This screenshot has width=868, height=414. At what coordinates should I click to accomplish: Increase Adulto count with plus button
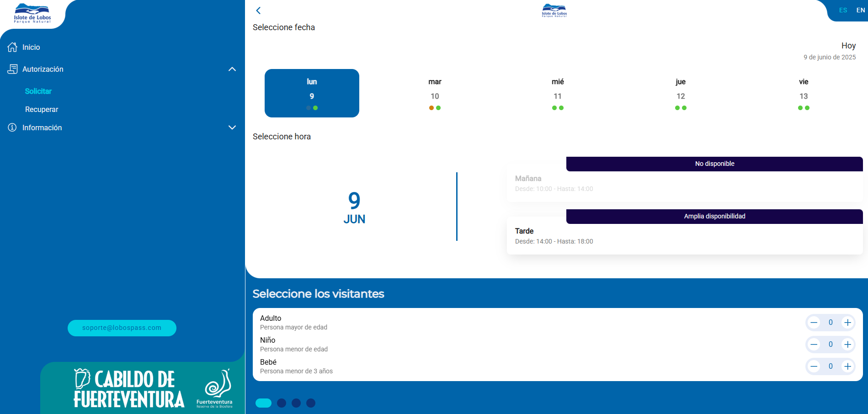(847, 323)
